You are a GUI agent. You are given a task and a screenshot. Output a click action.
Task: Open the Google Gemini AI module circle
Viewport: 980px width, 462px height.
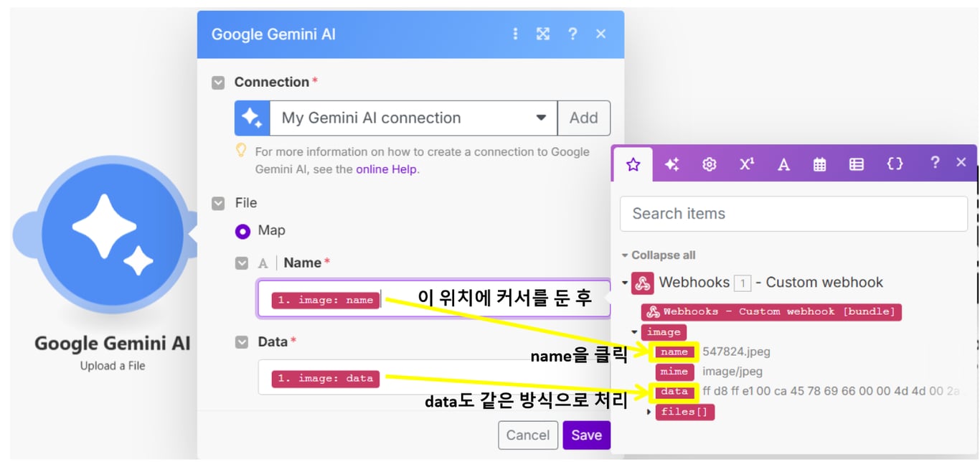[111, 234]
